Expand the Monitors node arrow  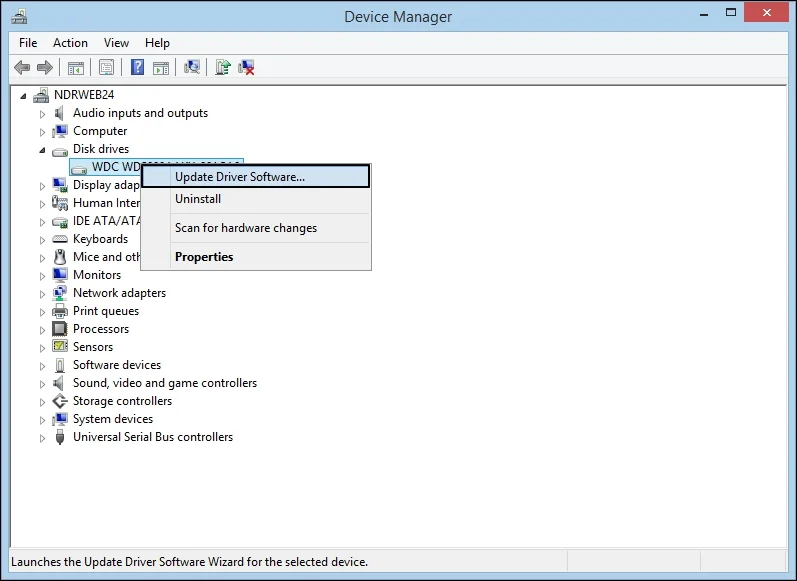point(42,276)
